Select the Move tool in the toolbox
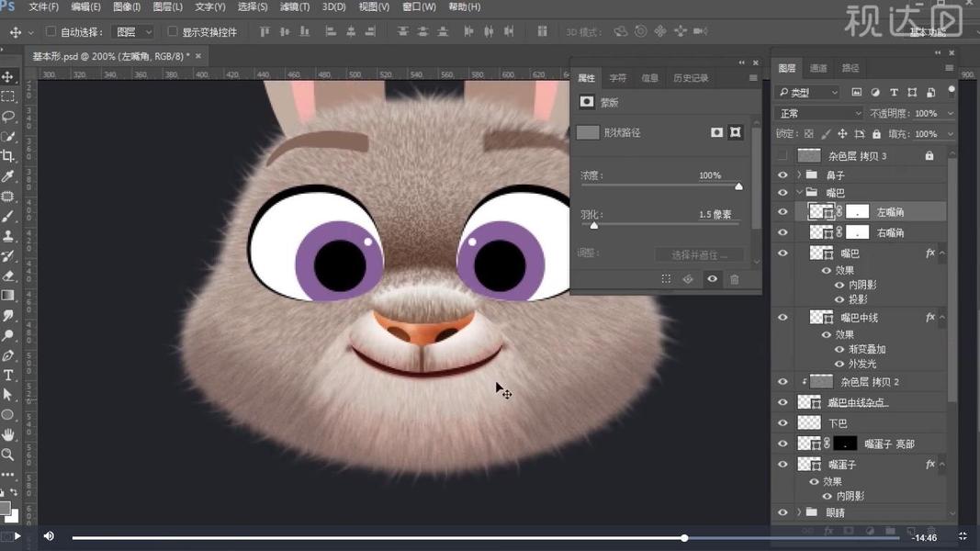This screenshot has height=551, width=980. [8, 77]
